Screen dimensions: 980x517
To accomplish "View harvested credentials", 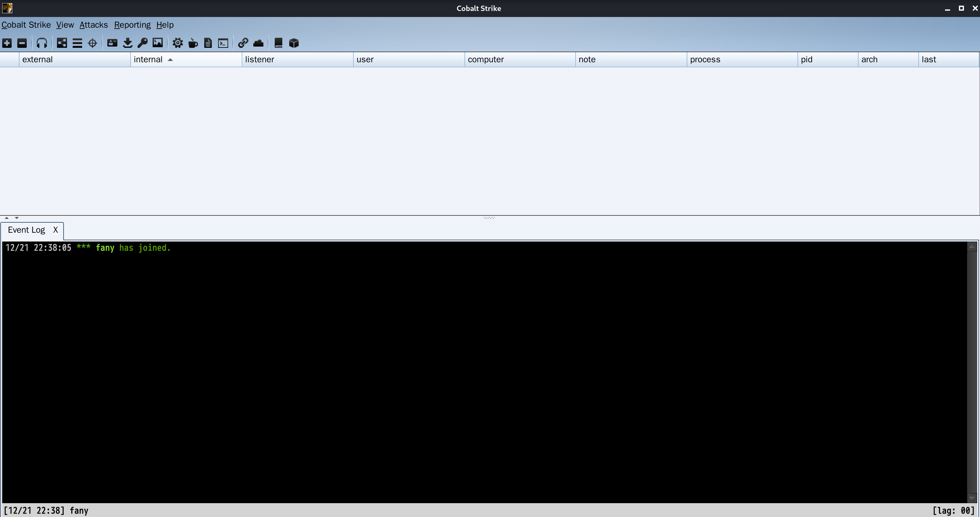I will pos(112,43).
